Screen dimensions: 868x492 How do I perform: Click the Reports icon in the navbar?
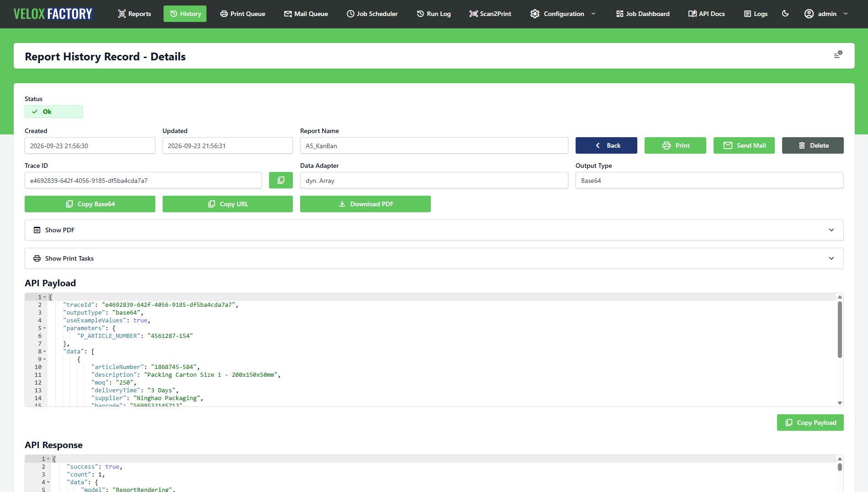click(x=122, y=14)
